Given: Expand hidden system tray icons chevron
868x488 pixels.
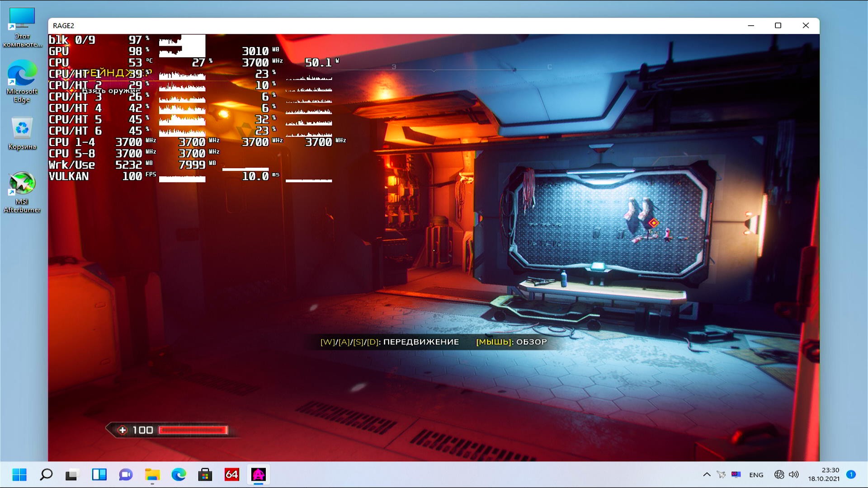Looking at the screenshot, I should point(707,474).
